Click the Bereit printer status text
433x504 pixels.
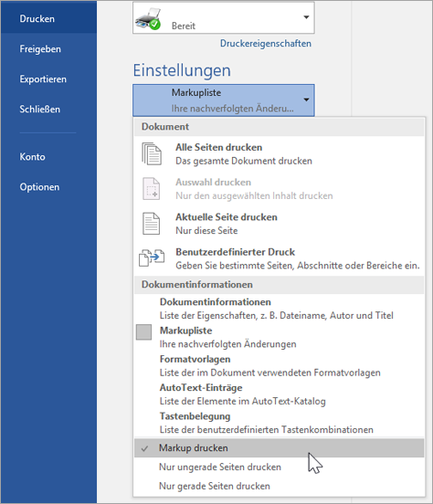click(x=184, y=26)
